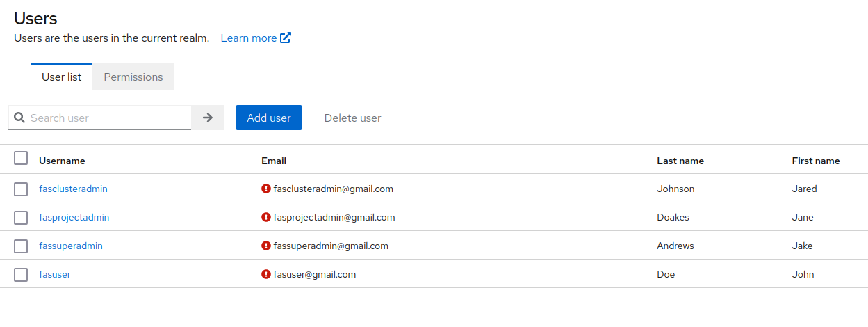Open the User list tab
This screenshot has width=868, height=327.
[61, 77]
